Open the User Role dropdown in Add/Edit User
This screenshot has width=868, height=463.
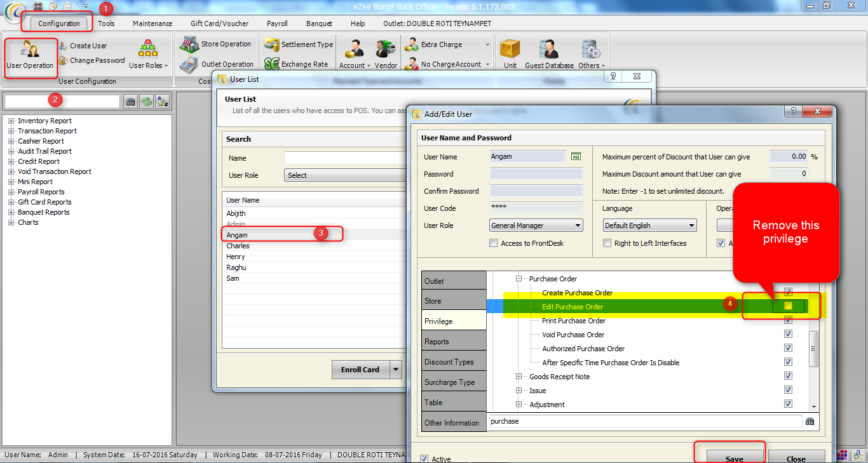tap(536, 225)
